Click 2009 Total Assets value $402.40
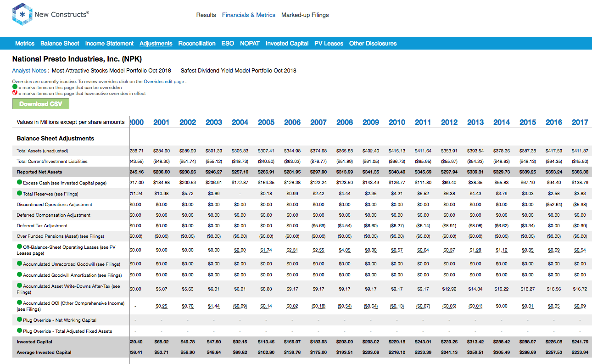The height and width of the screenshot is (364, 592). click(x=371, y=151)
